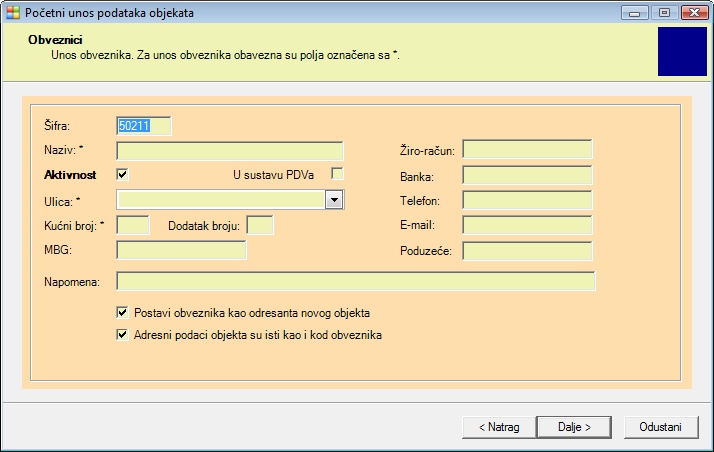Click the Napomena input field
714x452 pixels.
click(x=356, y=281)
